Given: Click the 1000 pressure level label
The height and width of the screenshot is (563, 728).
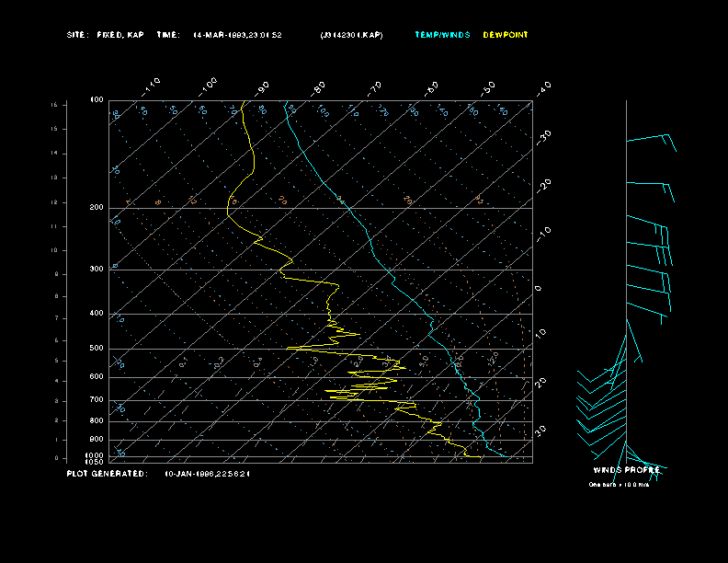Looking at the screenshot, I should [95, 455].
